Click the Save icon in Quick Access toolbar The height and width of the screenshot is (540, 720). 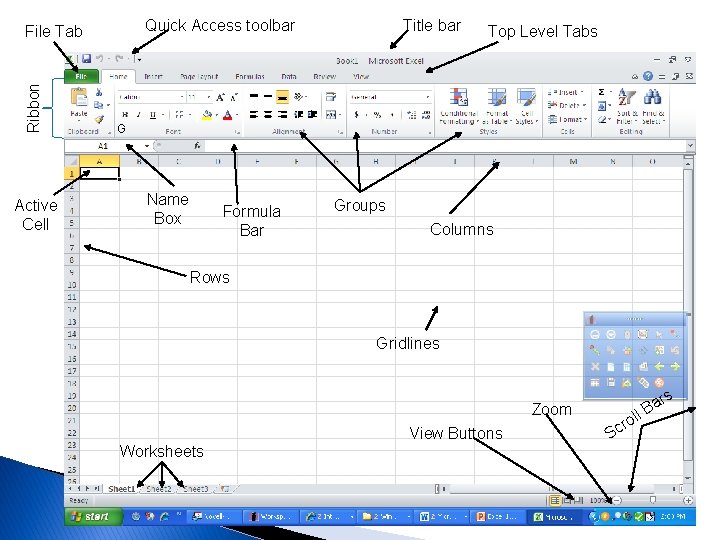click(x=86, y=59)
